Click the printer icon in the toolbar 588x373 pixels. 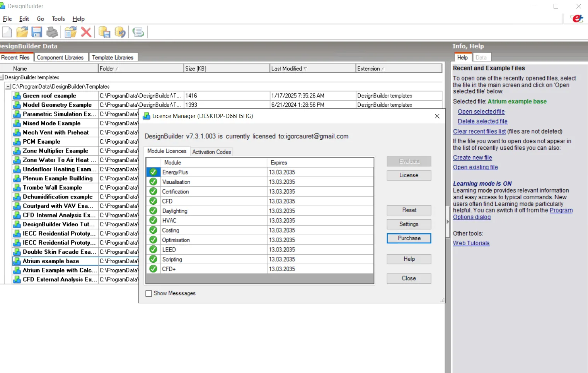(x=52, y=32)
